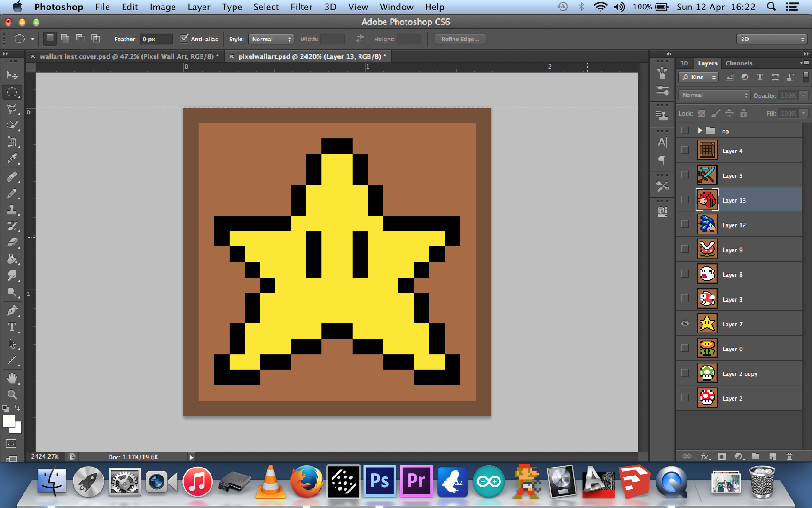Choose the Horizontal Type tool
Screen dimensions: 812x508
(12, 327)
